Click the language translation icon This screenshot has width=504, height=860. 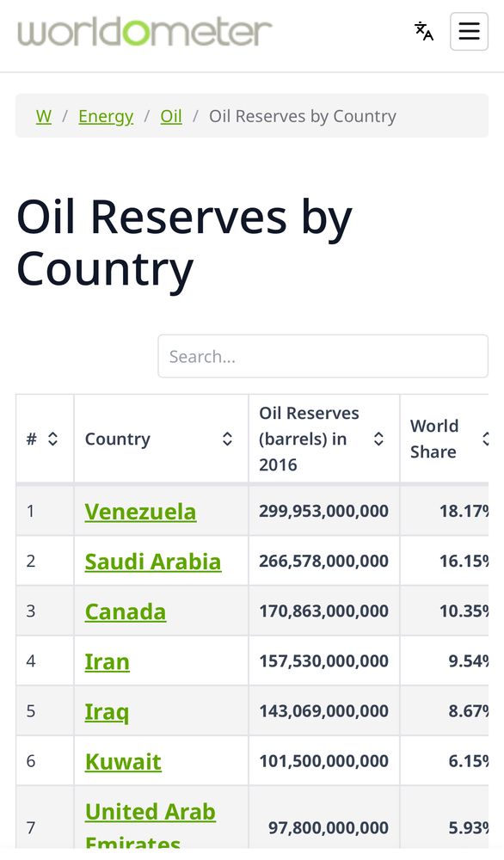(x=422, y=31)
